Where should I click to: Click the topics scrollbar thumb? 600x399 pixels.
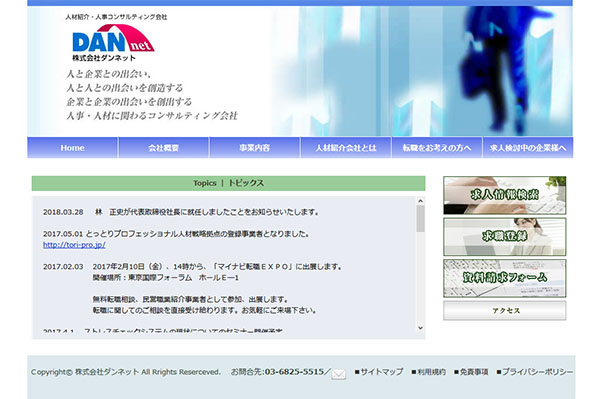pyautogui.click(x=421, y=219)
